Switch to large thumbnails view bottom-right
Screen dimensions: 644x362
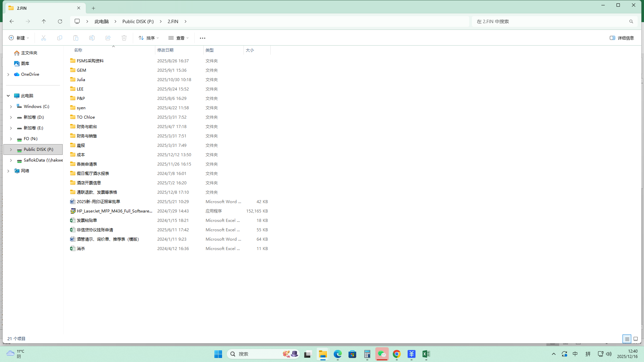tap(635, 339)
